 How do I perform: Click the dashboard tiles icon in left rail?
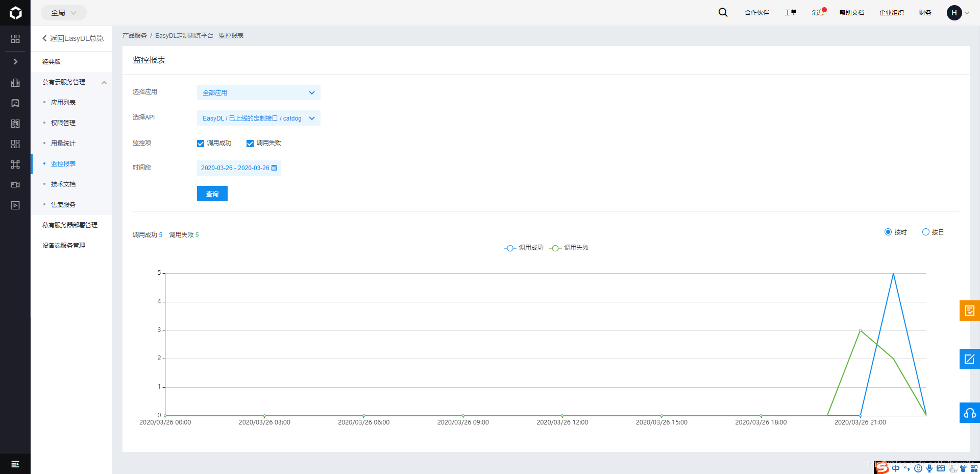(x=15, y=144)
